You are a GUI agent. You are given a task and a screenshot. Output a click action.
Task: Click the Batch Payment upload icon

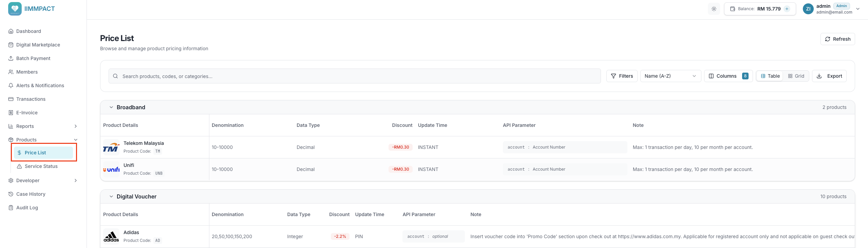point(11,58)
